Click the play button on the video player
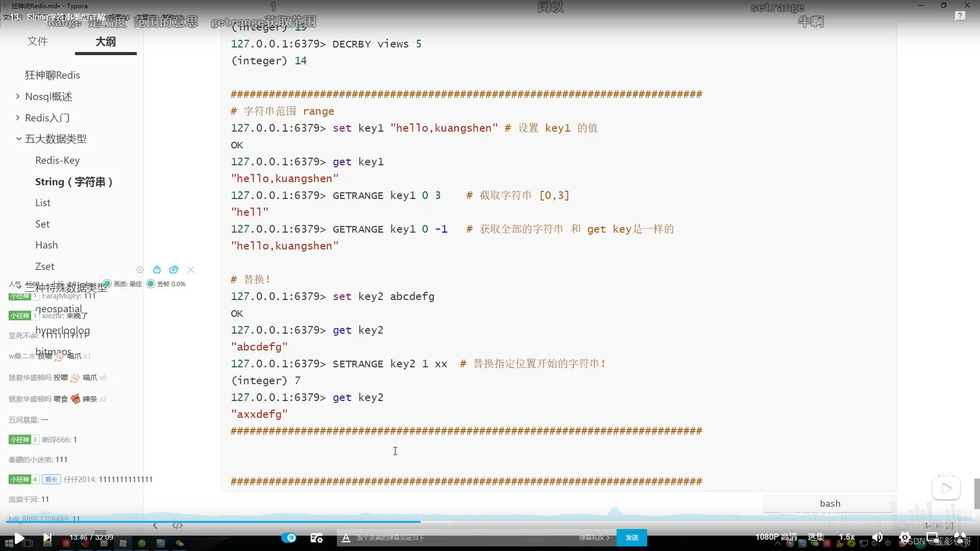The width and height of the screenshot is (980, 551). (x=19, y=538)
